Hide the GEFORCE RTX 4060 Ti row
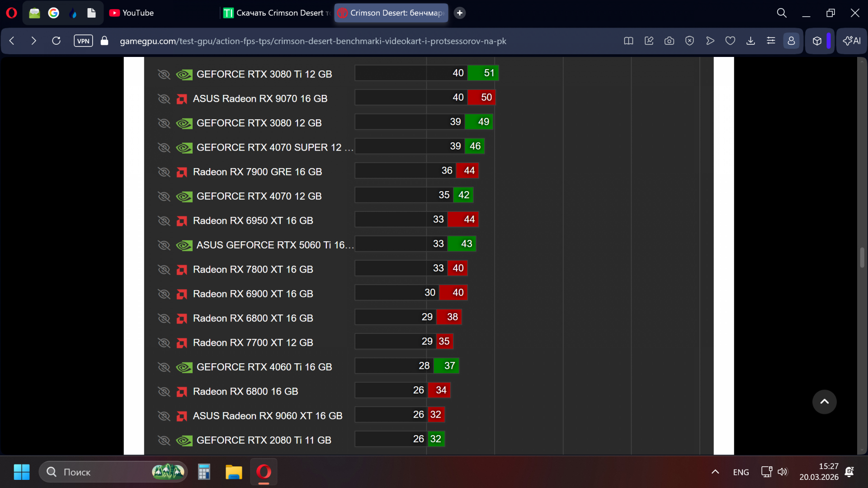Screen dimensions: 868x488 (164, 367)
